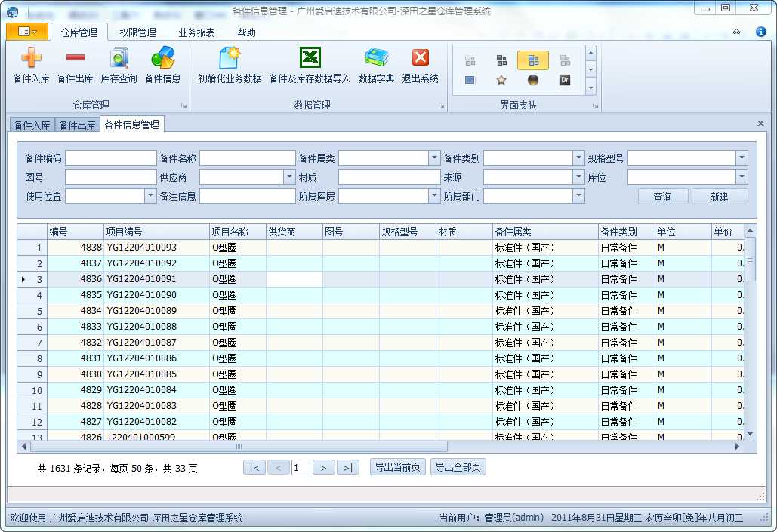The height and width of the screenshot is (532, 777).
Task: Open 界面皮肤 group dialog launcher
Action: pyautogui.click(x=595, y=106)
